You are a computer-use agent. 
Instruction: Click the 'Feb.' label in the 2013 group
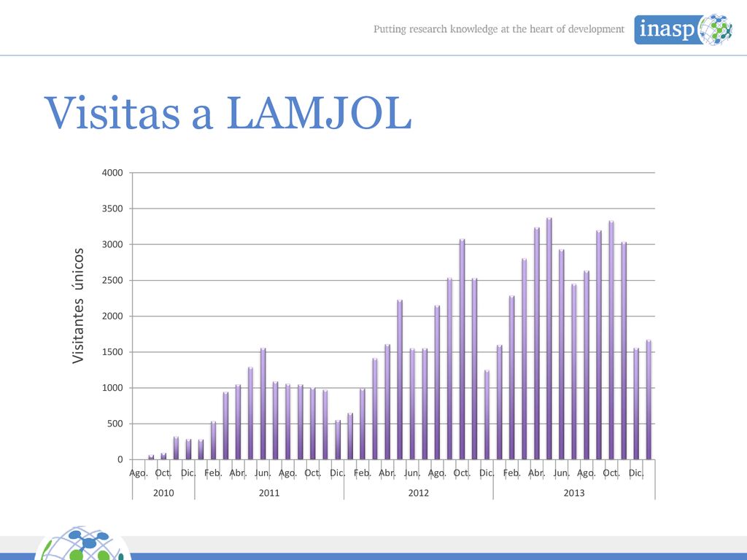tap(511, 473)
